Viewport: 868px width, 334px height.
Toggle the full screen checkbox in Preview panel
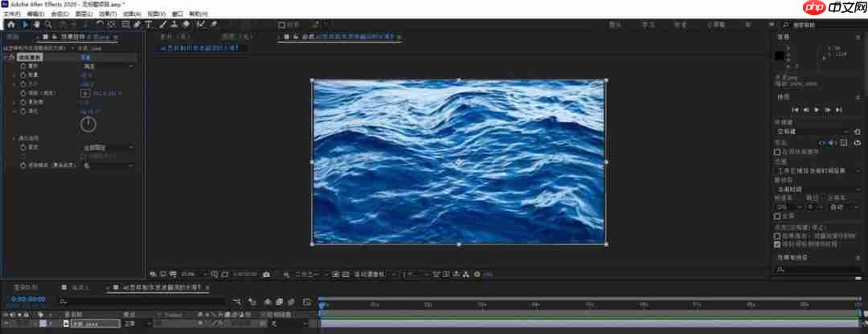[x=777, y=216]
